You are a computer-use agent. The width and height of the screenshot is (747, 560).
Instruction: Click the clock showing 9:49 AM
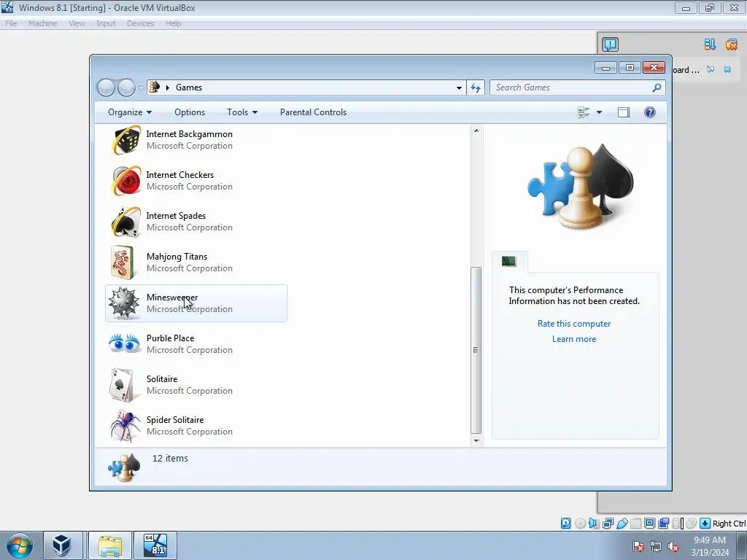click(710, 540)
